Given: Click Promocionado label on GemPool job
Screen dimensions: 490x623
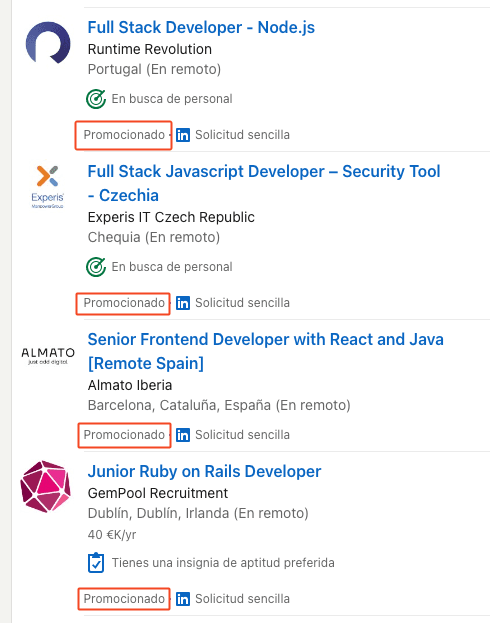Looking at the screenshot, I should click(x=124, y=599).
